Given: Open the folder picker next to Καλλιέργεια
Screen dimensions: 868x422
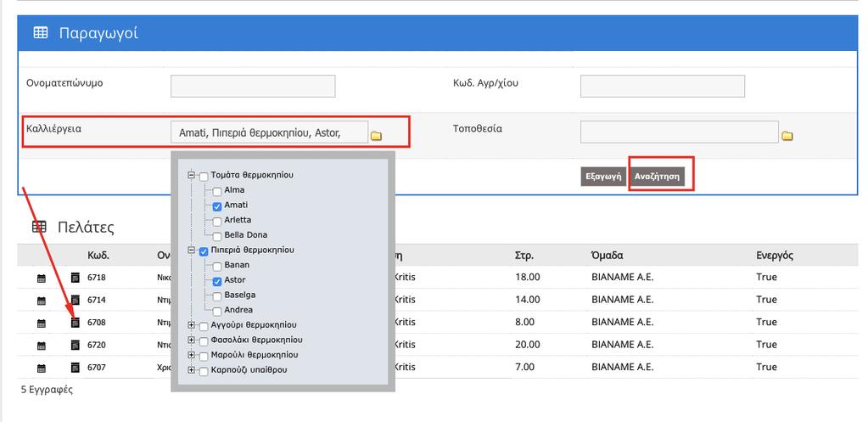Looking at the screenshot, I should (377, 136).
